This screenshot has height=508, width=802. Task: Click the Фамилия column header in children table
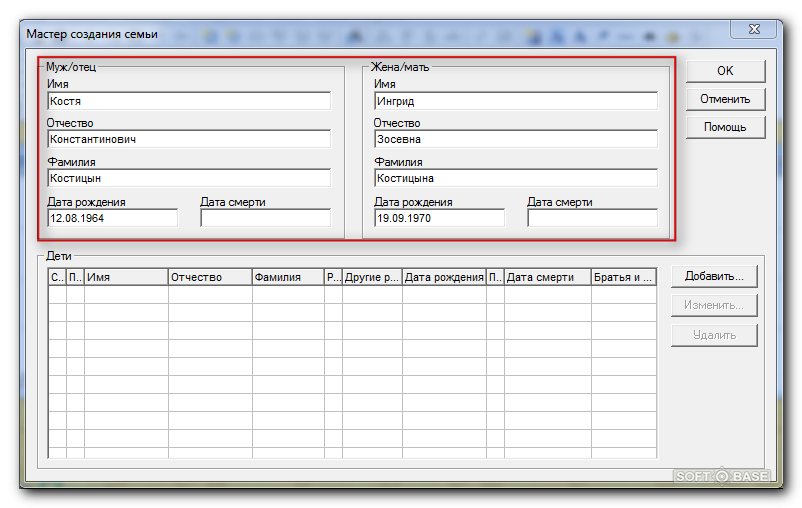point(288,277)
